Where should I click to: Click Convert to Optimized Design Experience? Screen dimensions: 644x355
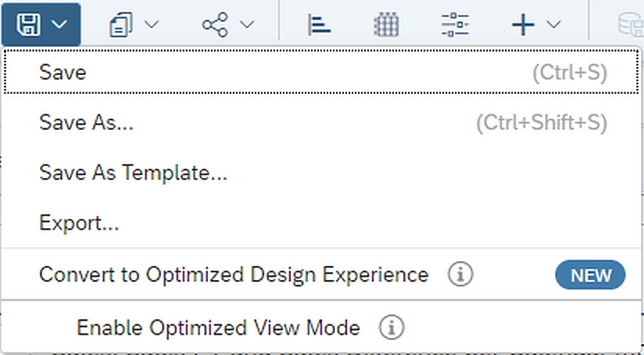click(234, 275)
